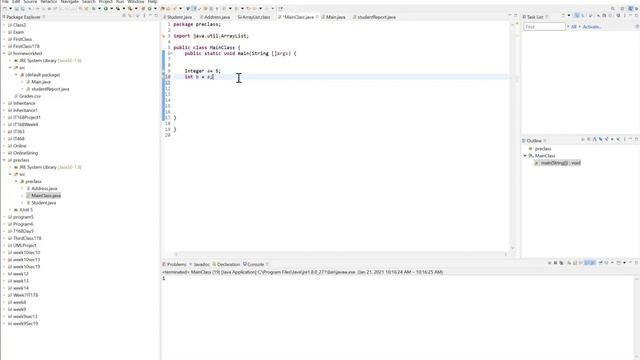Image resolution: width=640 pixels, height=360 pixels.
Task: Maximize the Task List view
Action: click(636, 16)
